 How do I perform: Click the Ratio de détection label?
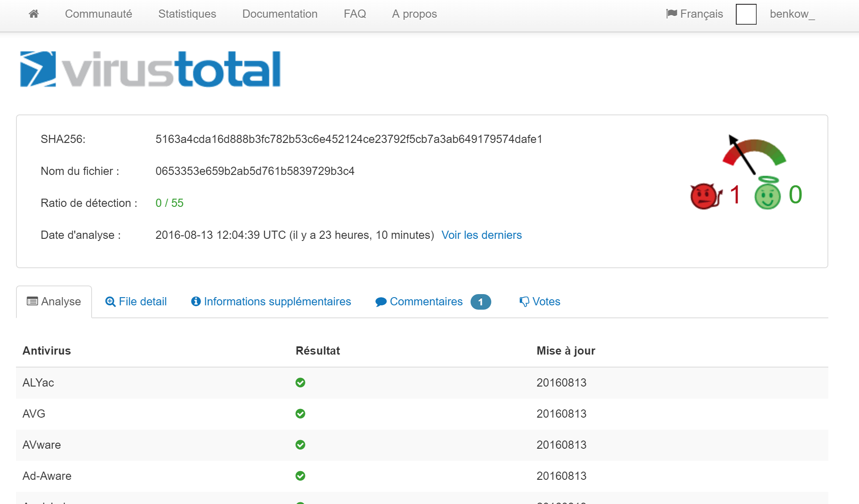(x=89, y=203)
